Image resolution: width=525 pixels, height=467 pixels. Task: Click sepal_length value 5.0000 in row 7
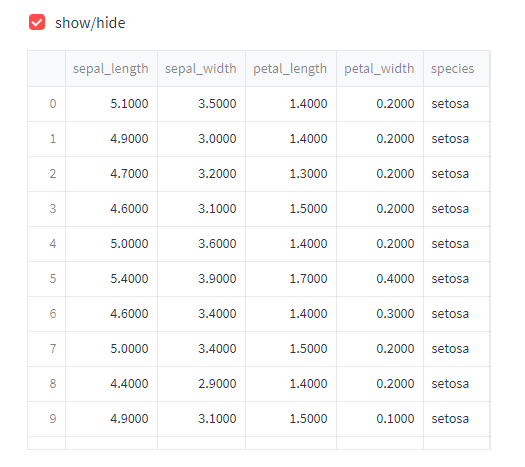129,349
